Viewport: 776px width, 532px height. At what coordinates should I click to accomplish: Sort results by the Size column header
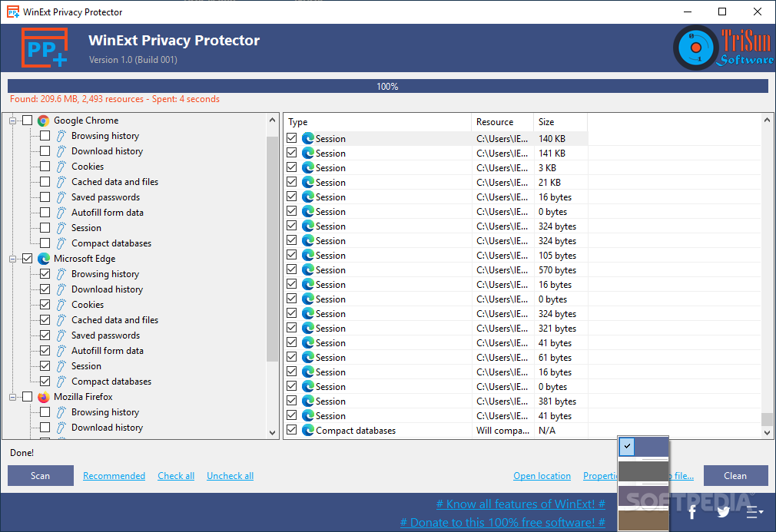point(560,122)
